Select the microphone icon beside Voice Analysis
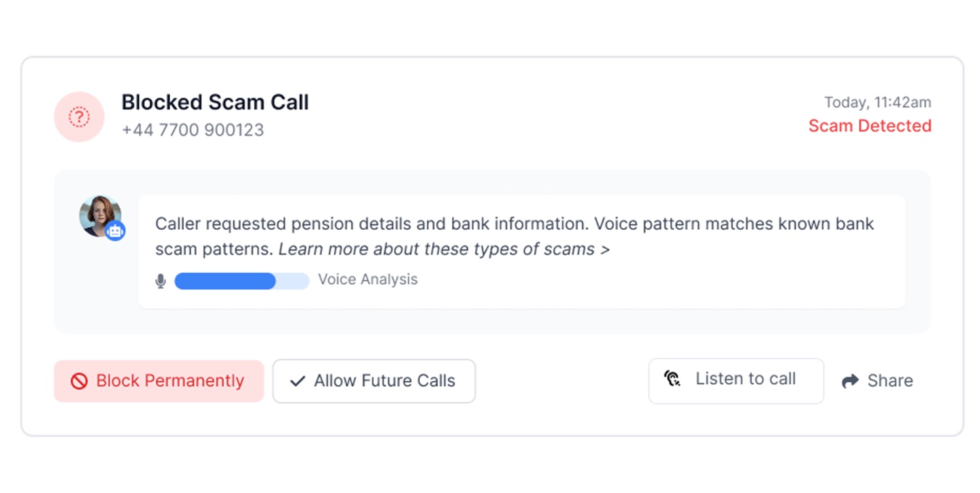This screenshot has width=980, height=493. click(x=161, y=280)
